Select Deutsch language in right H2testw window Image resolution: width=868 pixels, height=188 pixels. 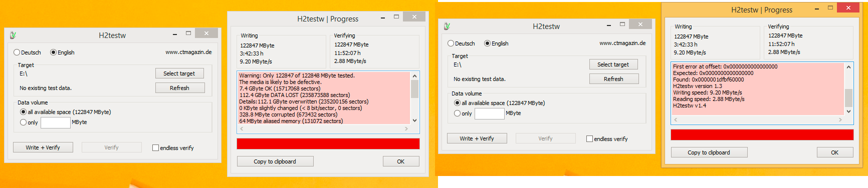coord(461,43)
